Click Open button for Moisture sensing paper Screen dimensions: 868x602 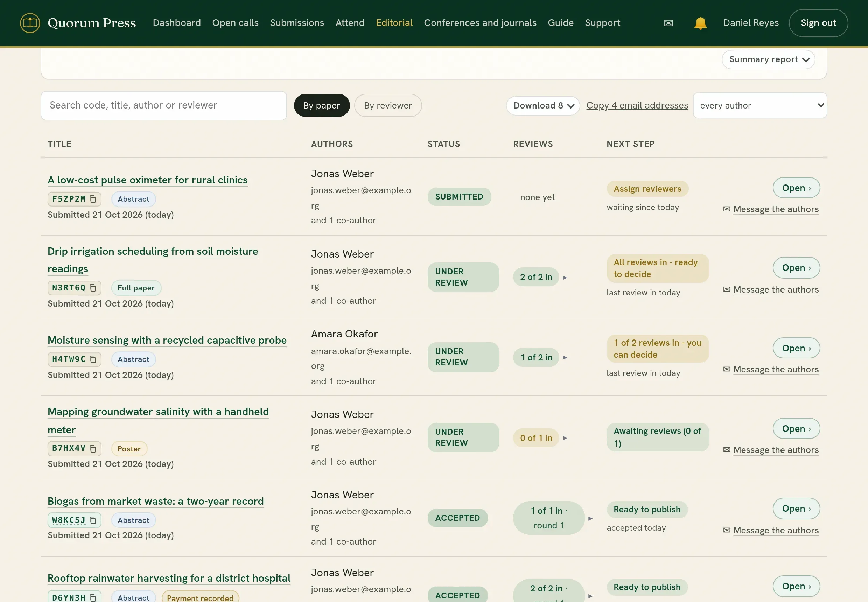tap(796, 348)
